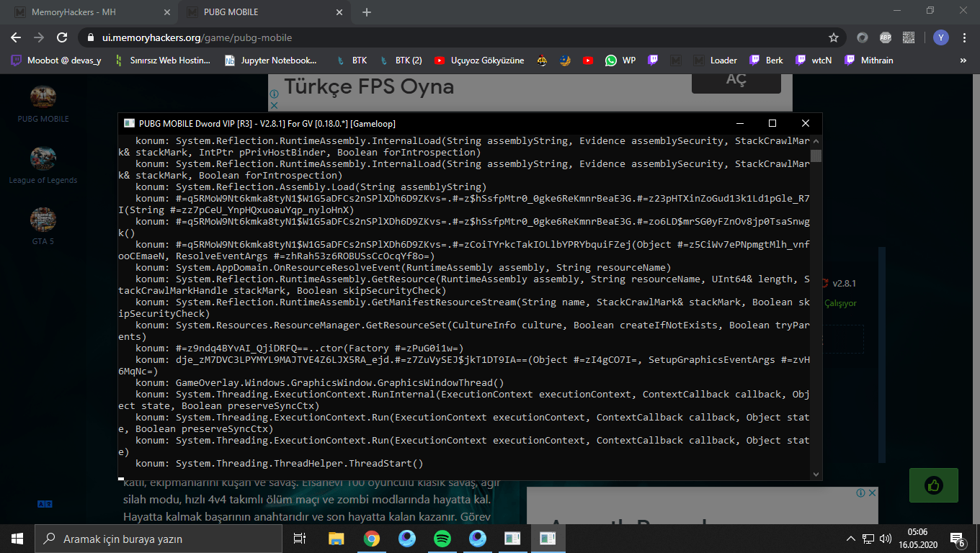Select PUBG MOBILE in the game sidebar
Image resolution: width=980 pixels, height=553 pixels.
pyautogui.click(x=43, y=104)
